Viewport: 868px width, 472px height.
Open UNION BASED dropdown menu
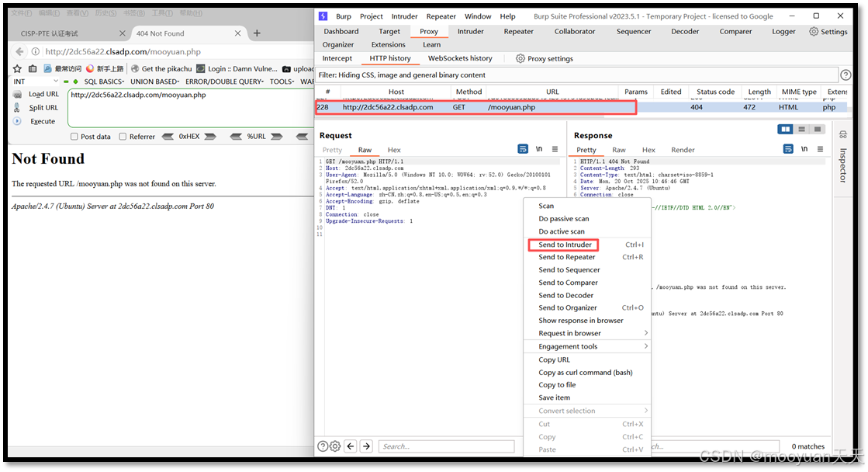click(x=155, y=82)
